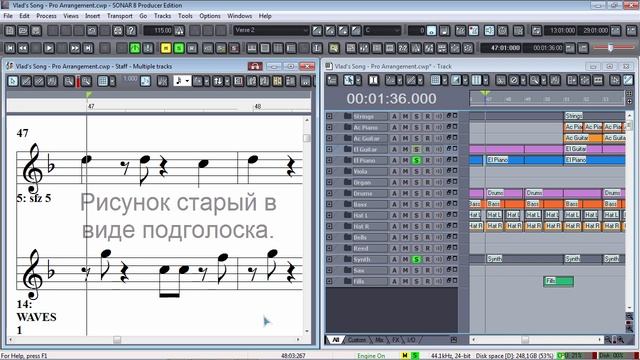Switch to the I/O tab in Track view
Image resolution: width=640 pixels, height=360 pixels.
(x=411, y=340)
